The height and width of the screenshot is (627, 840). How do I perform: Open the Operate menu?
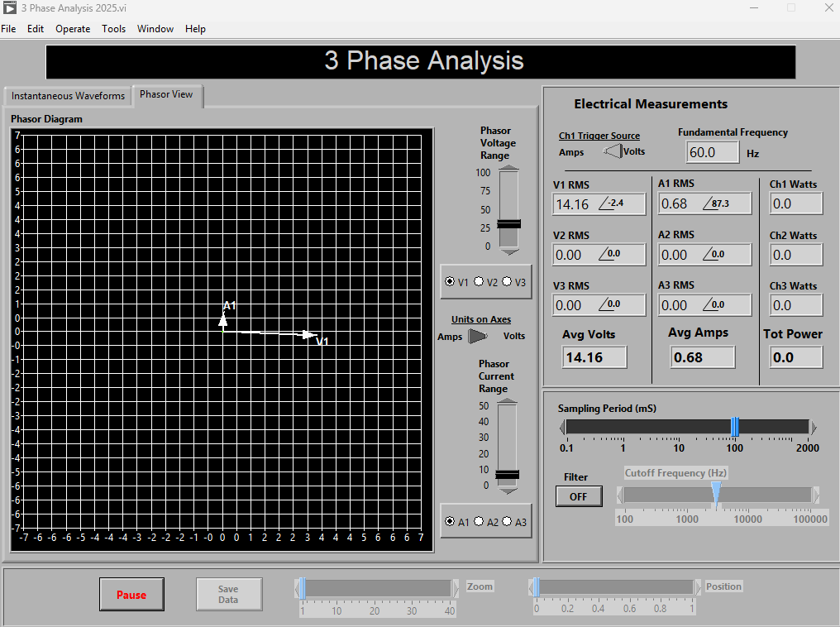(73, 29)
